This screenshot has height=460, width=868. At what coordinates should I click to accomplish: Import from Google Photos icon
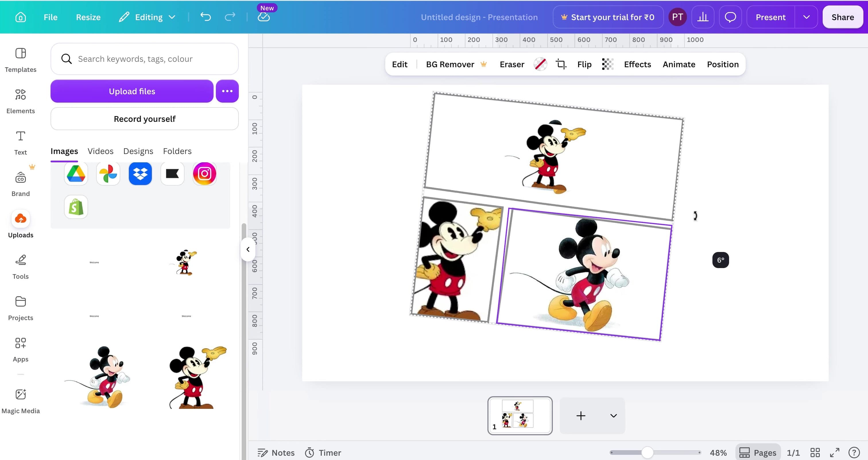(108, 174)
